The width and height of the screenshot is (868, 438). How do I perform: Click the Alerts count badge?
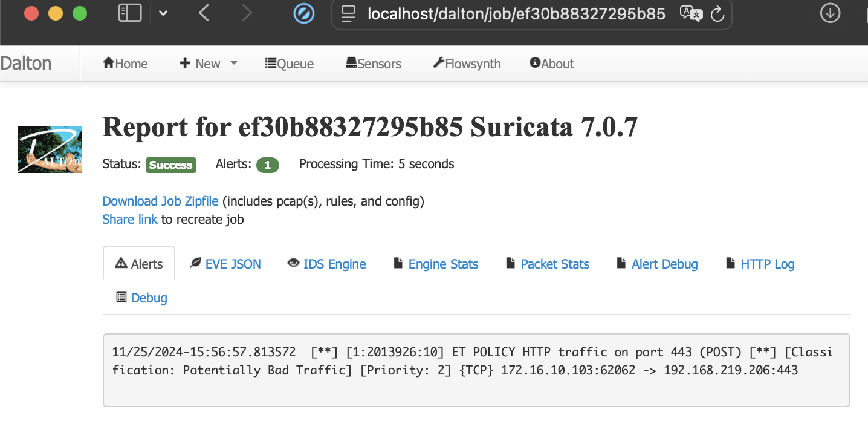pos(268,165)
